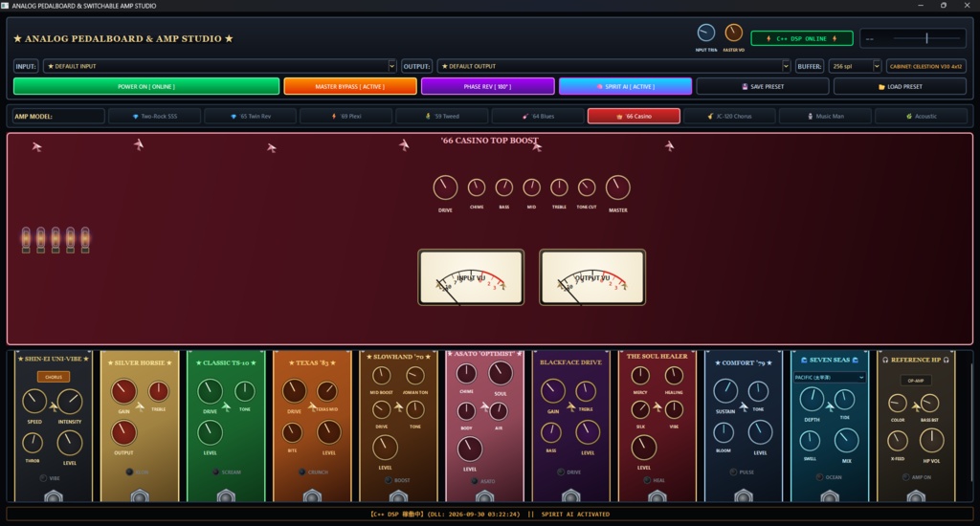
Task: Click the amp Master knob
Action: tap(617, 187)
